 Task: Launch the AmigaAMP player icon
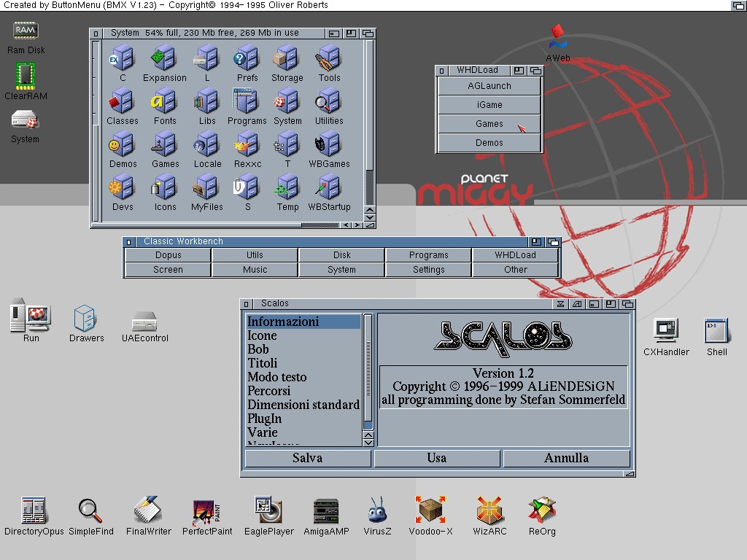326,511
